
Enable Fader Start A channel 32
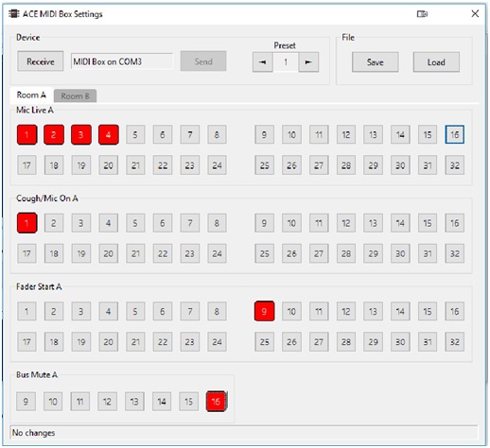[454, 341]
